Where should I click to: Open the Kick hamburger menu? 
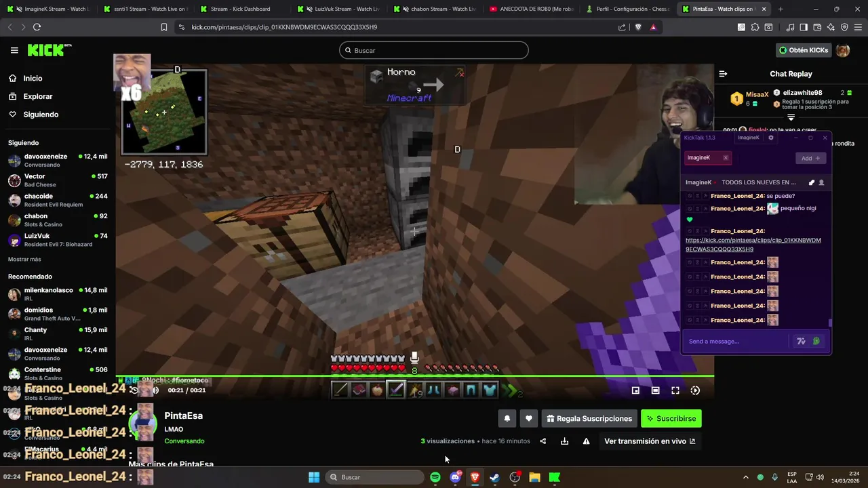tap(14, 50)
